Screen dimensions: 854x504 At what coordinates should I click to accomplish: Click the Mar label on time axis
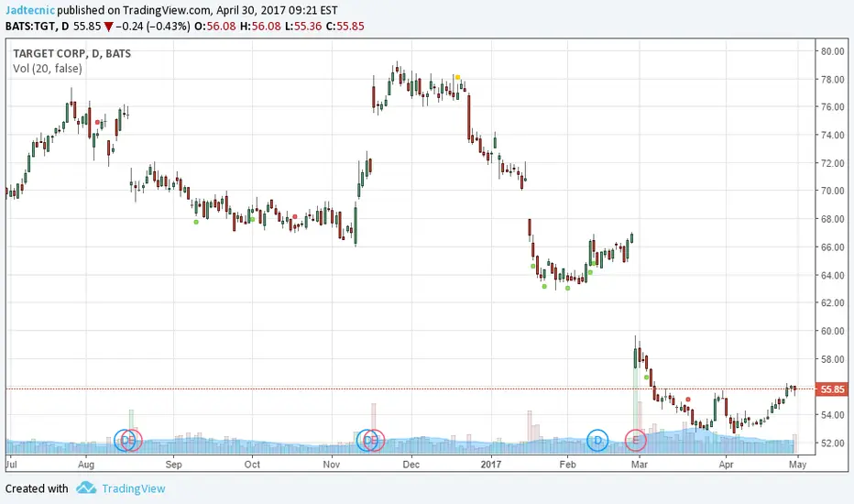[640, 465]
